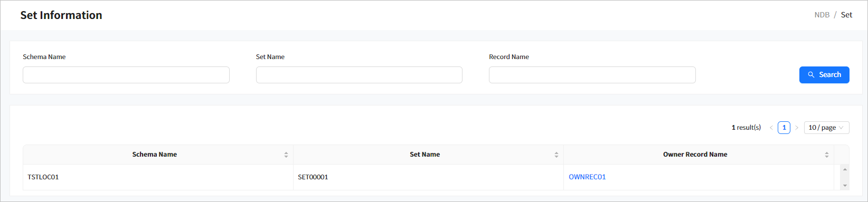Open the OWNREC01 owner record link
Viewport: 868px width, 202px height.
[587, 177]
